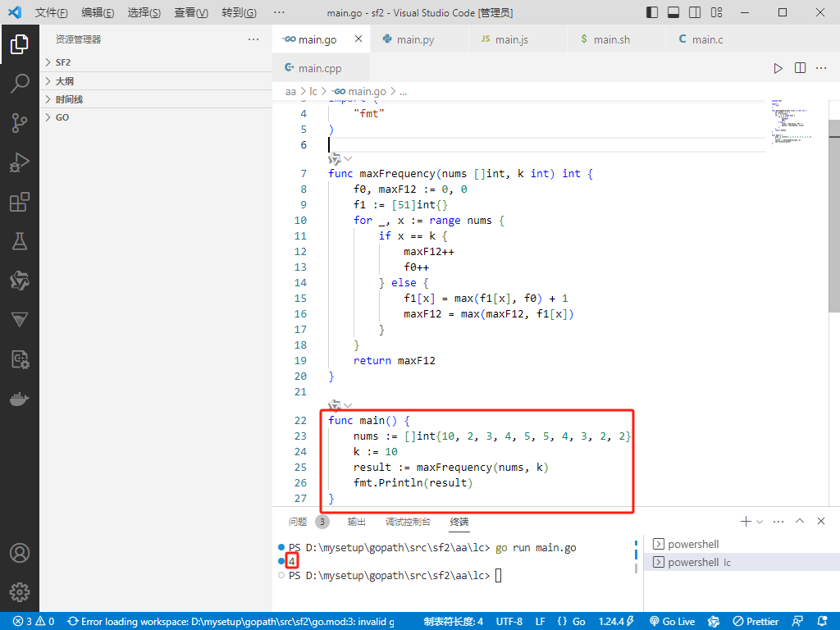Toggle secondary side bar layout icon
Screen dimensions: 840x630
point(695,12)
